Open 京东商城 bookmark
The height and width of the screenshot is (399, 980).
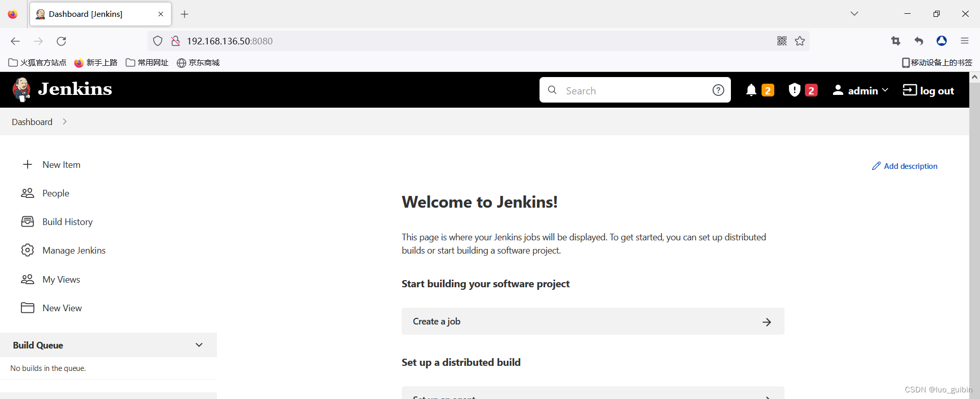(x=198, y=63)
